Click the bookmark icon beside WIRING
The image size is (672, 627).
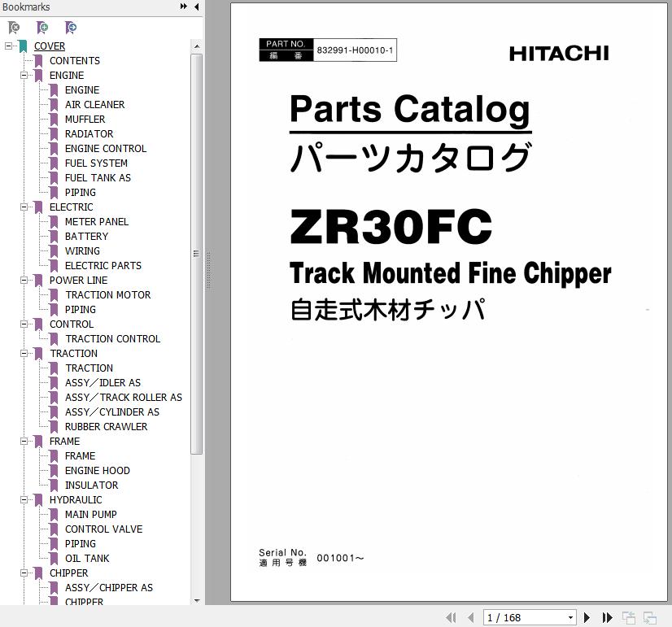point(54,251)
